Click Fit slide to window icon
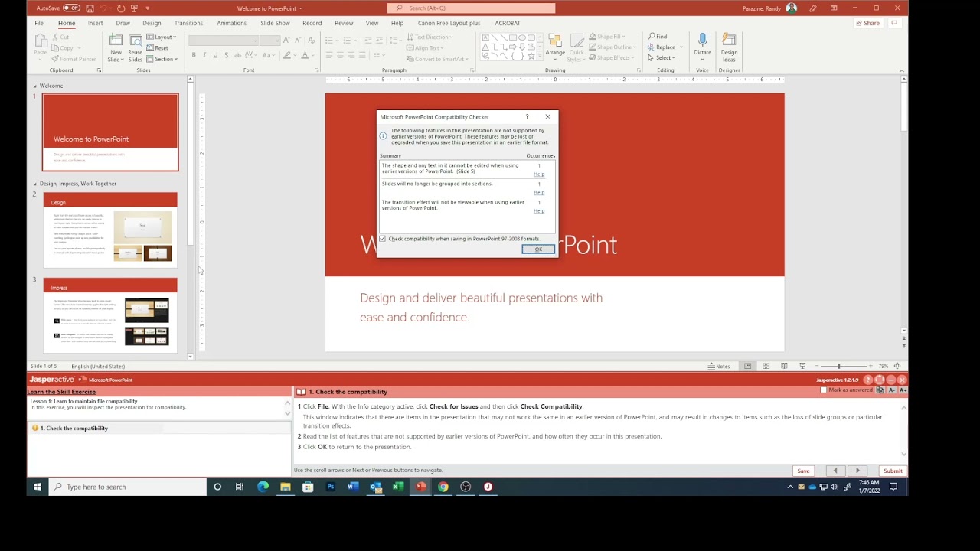Screen dimensions: 980x551 tap(897, 366)
